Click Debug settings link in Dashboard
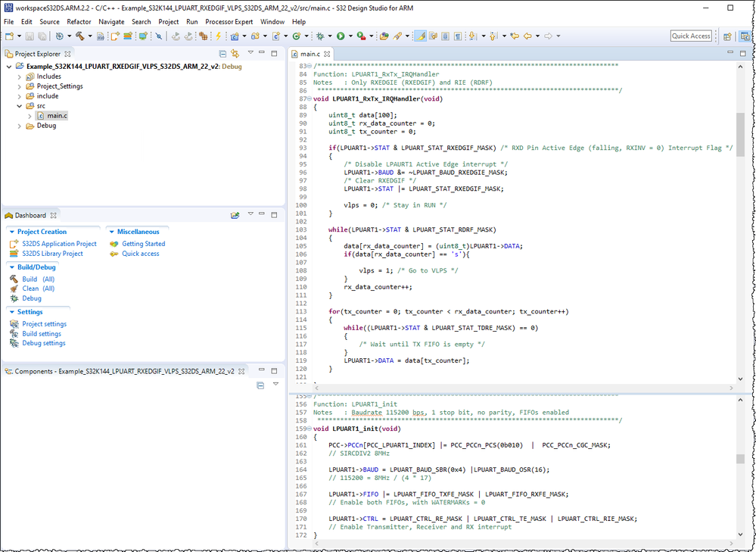756x552 pixels. tap(44, 343)
